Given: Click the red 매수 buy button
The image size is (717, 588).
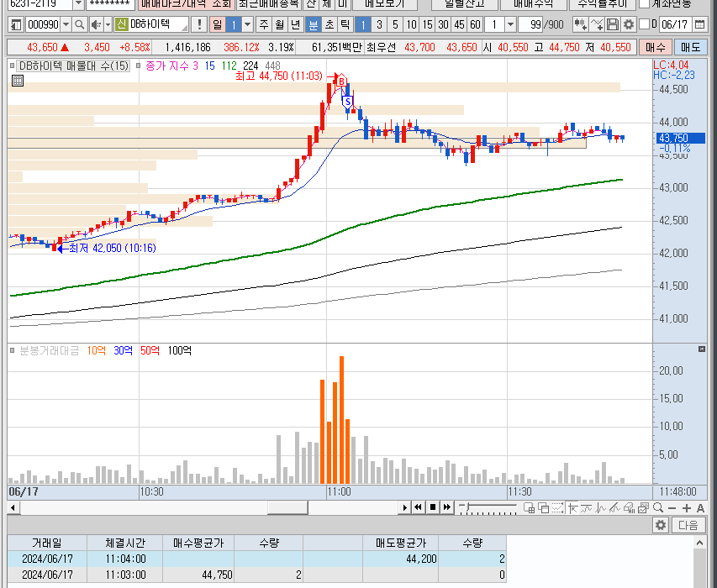Looking at the screenshot, I should (656, 47).
